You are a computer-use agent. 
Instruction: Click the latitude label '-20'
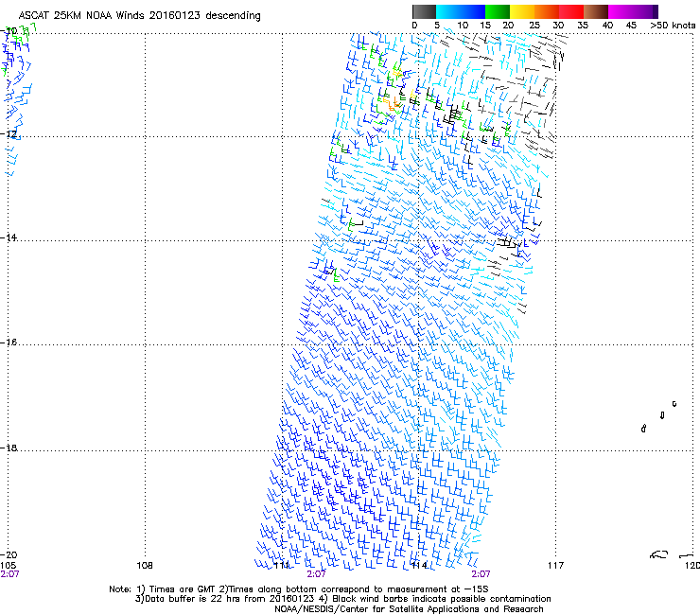(x=9, y=554)
